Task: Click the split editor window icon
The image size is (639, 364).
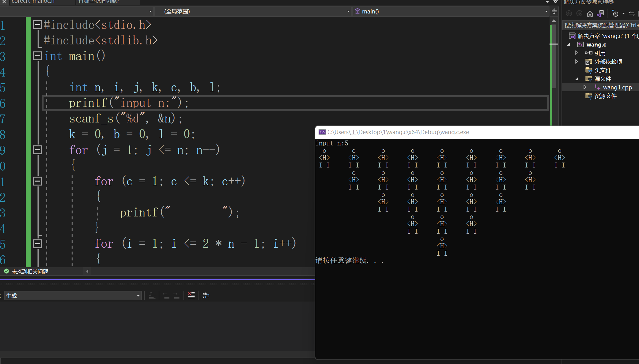Action: (554, 12)
